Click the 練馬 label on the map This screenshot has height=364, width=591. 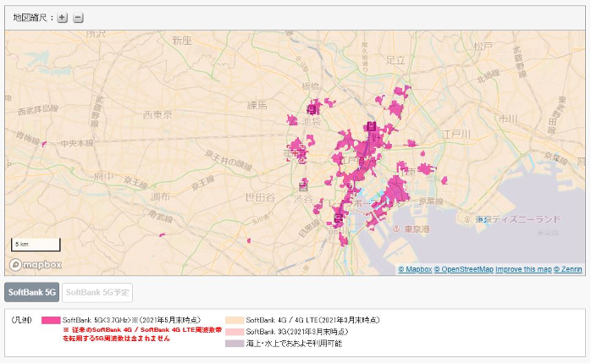tap(257, 105)
